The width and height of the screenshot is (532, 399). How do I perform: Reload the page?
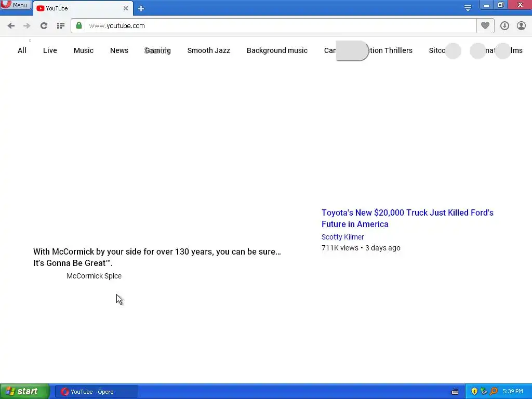[44, 26]
